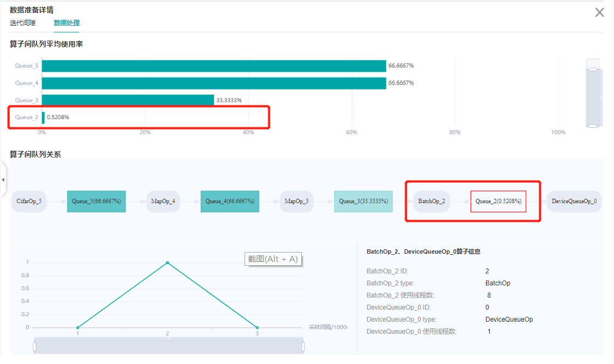The width and height of the screenshot is (614, 364).
Task: Select the 数据处理 tab
Action: (x=67, y=23)
